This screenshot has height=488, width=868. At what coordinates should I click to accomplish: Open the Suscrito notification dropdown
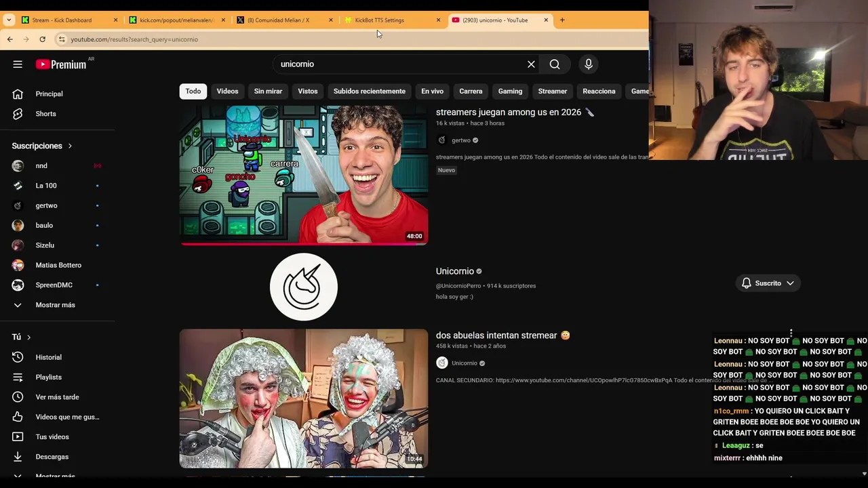pyautogui.click(x=768, y=283)
